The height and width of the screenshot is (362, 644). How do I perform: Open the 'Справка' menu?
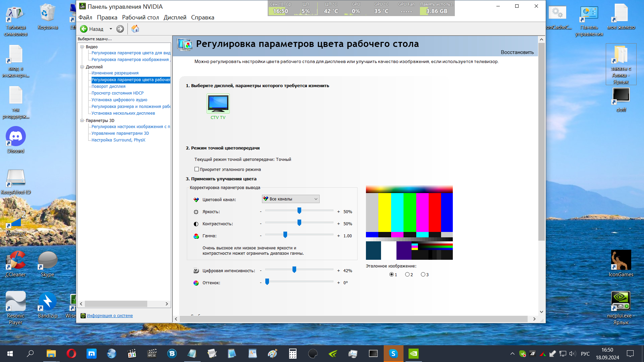(202, 17)
